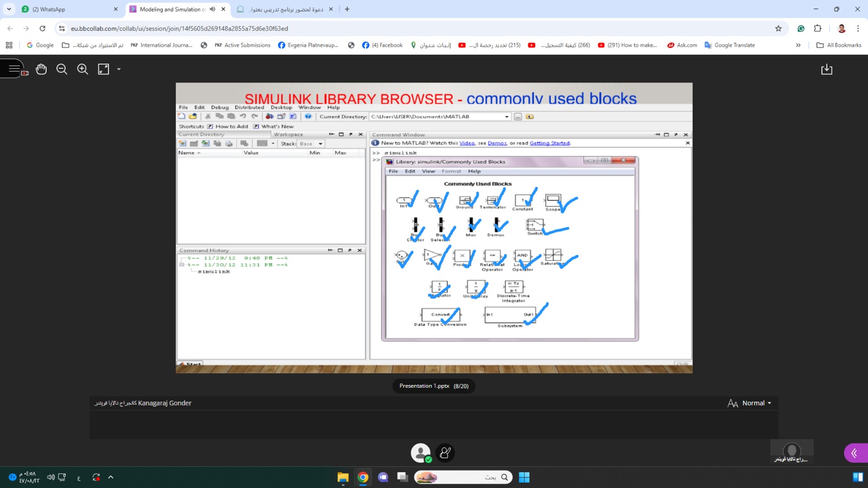Open the Google Translate bookmark
The image size is (868, 488).
coord(730,45)
